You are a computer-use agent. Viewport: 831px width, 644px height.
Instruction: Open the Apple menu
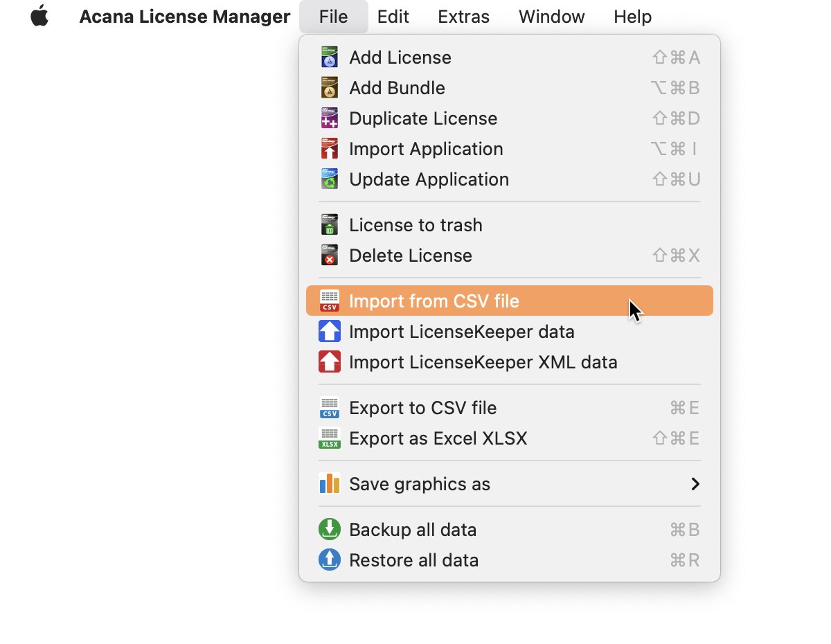click(40, 17)
